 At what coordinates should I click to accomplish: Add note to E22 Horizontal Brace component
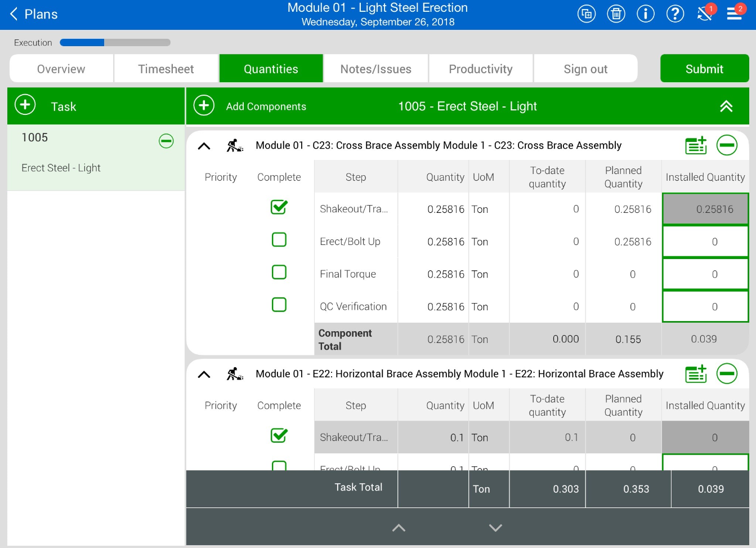coord(696,374)
